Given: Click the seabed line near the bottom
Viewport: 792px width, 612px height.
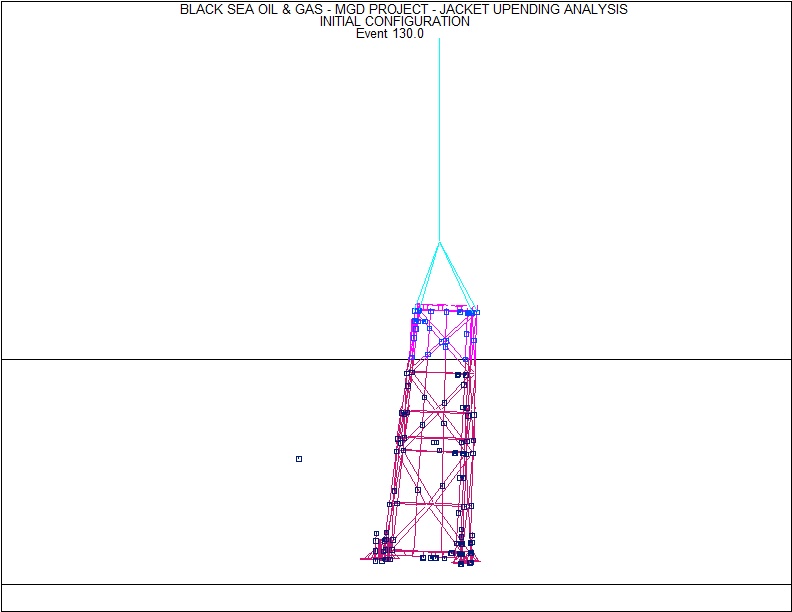Looking at the screenshot, I should pyautogui.click(x=200, y=584).
